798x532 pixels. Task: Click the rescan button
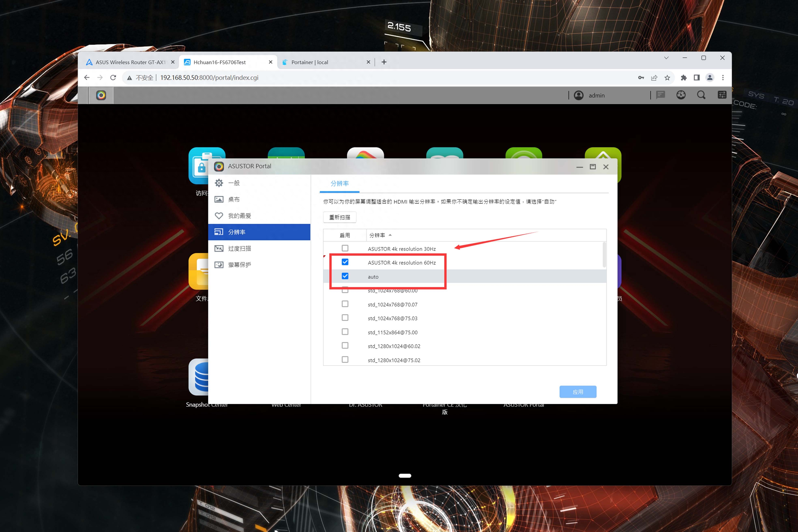[340, 217]
